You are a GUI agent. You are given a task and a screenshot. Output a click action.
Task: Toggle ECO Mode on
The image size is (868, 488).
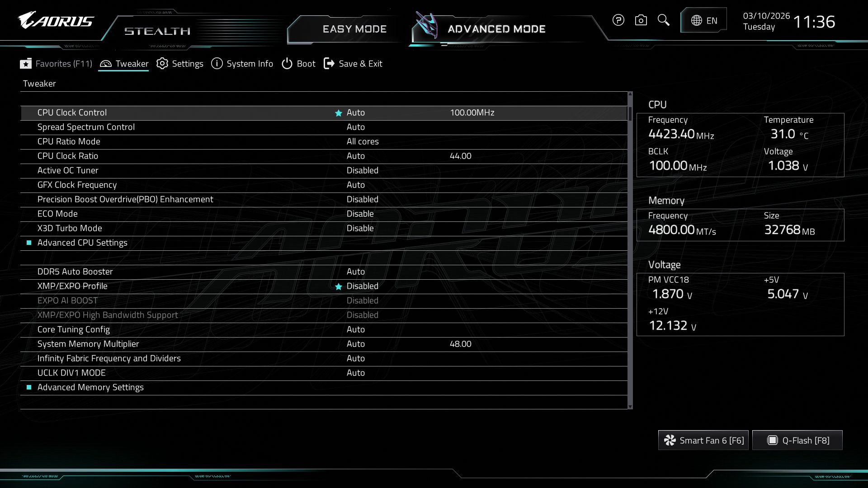tap(360, 214)
